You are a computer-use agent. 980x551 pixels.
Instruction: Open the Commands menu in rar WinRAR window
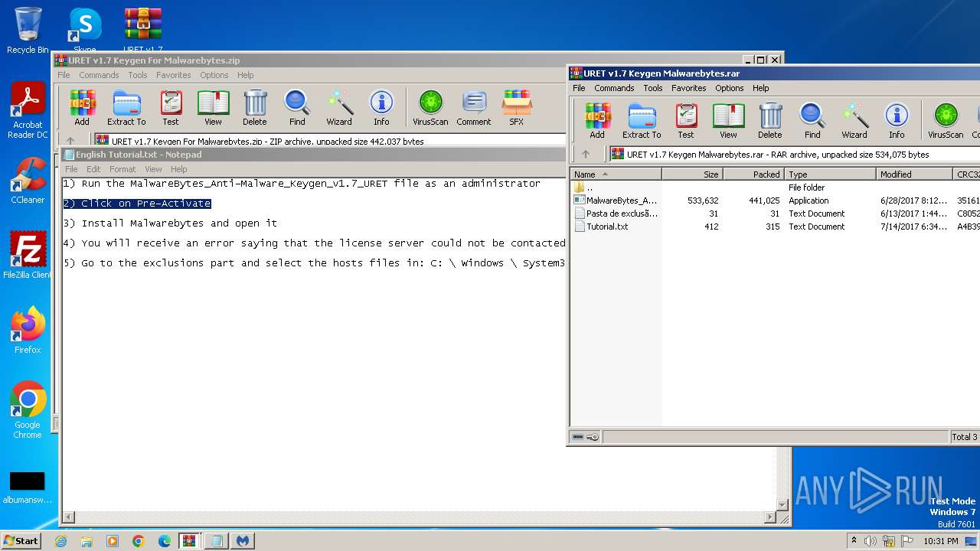[x=614, y=88]
